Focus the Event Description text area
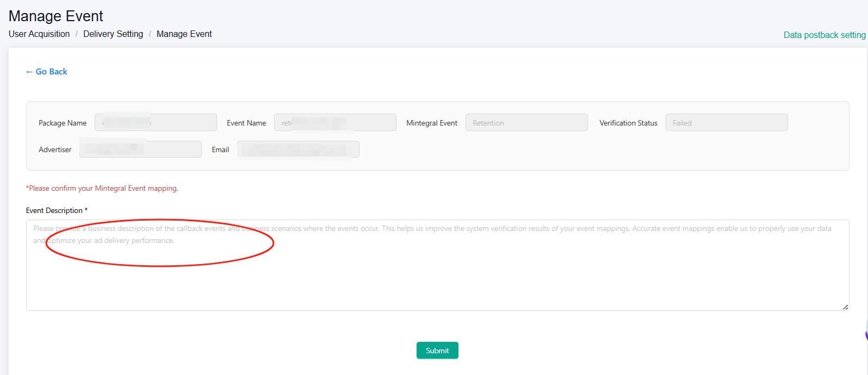The height and width of the screenshot is (375, 868). [x=438, y=265]
